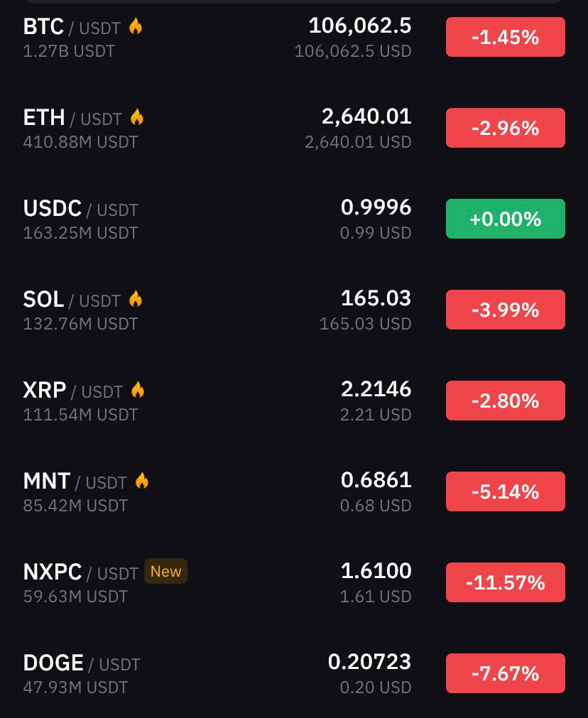Select the ETH price 2,640.01
The height and width of the screenshot is (718, 588).
[366, 116]
